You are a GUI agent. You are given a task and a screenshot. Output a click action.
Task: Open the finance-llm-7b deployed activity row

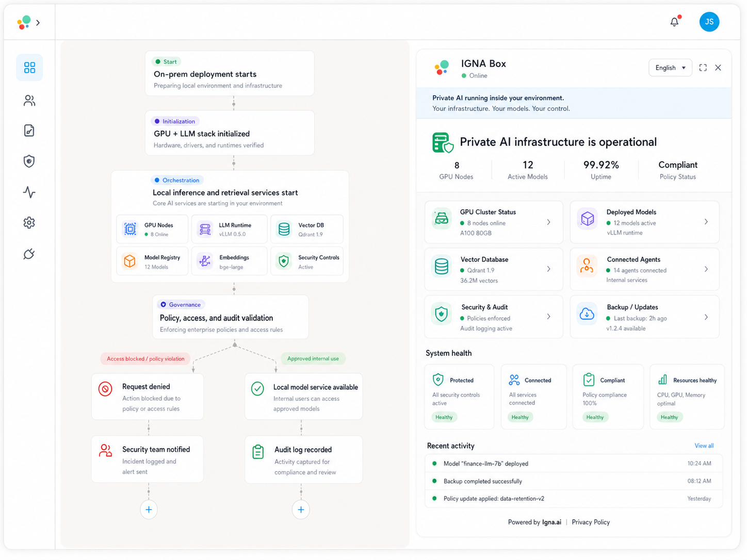[574, 464]
